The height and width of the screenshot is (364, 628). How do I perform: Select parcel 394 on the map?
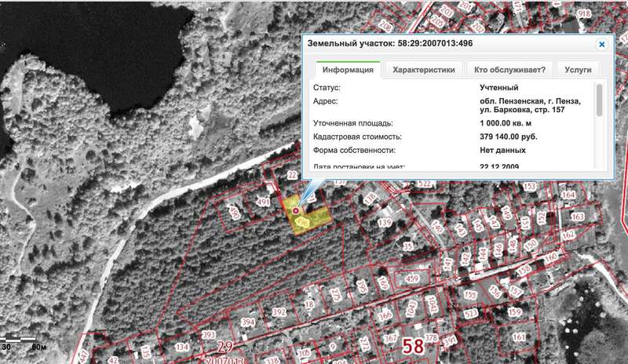(248, 322)
